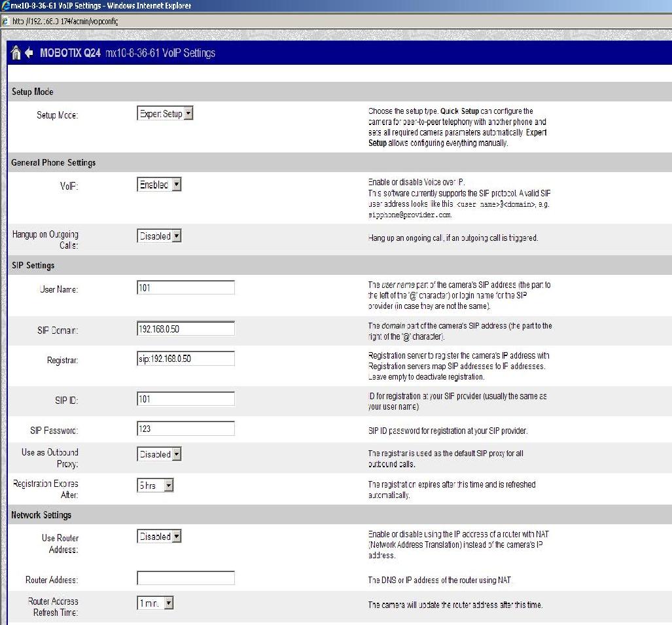
Task: Click the 'SIP Password:' field label
Action: [x=54, y=431]
